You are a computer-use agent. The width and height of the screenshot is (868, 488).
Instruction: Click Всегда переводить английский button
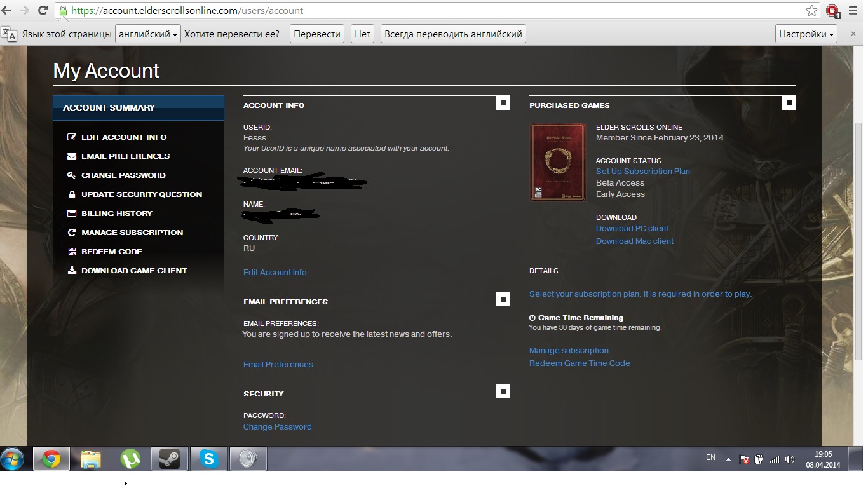453,34
